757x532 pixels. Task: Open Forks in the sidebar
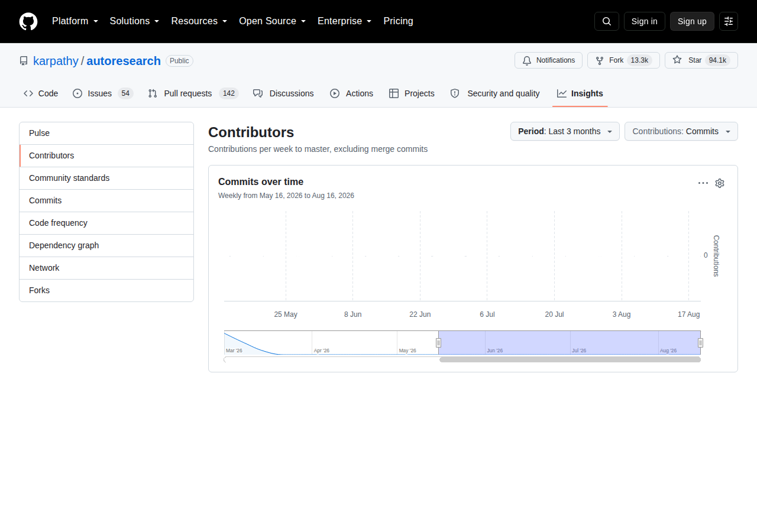point(106,291)
